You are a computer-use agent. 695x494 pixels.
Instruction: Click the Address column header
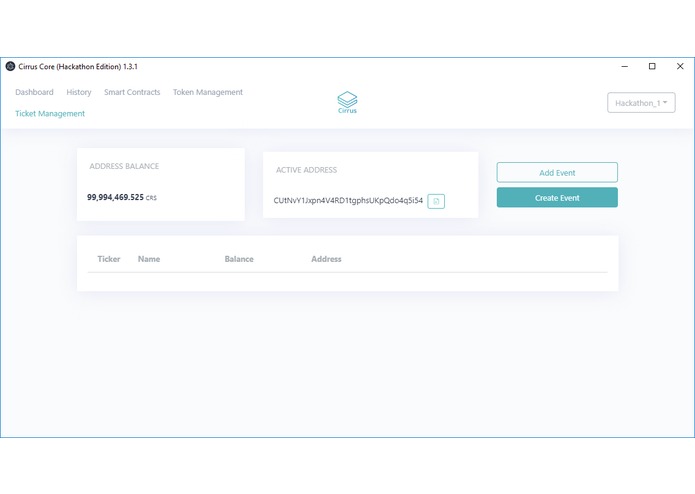[326, 259]
